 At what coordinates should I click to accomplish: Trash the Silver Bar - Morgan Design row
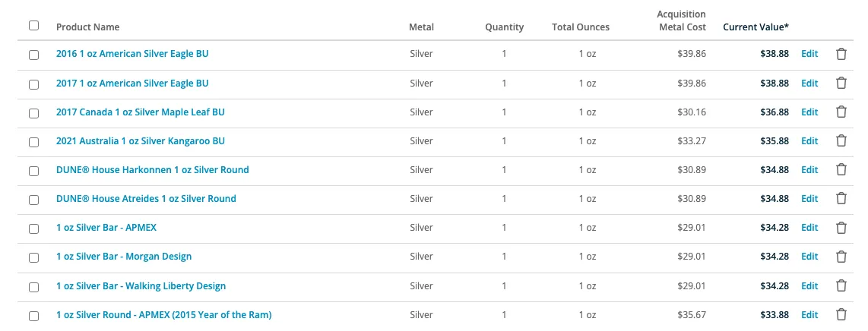[x=841, y=257]
